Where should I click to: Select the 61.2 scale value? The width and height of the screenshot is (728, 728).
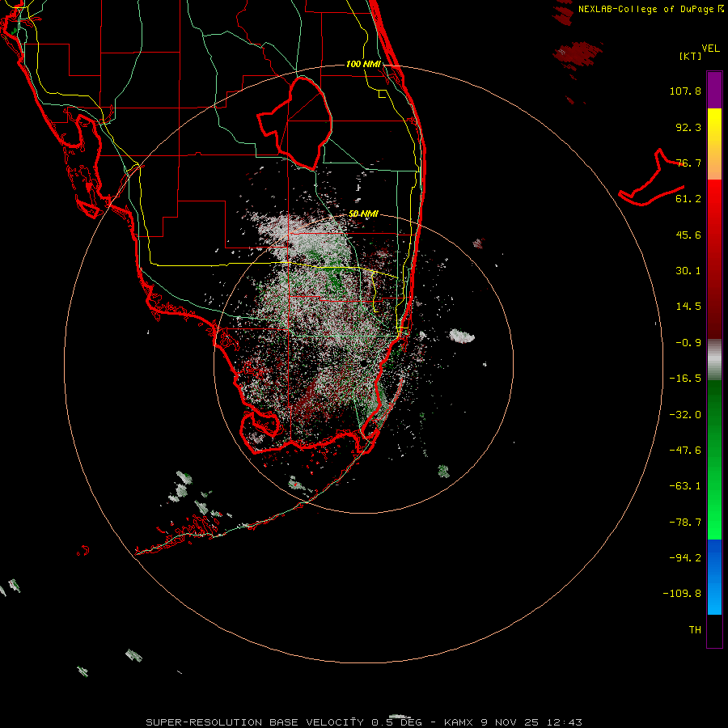688,199
